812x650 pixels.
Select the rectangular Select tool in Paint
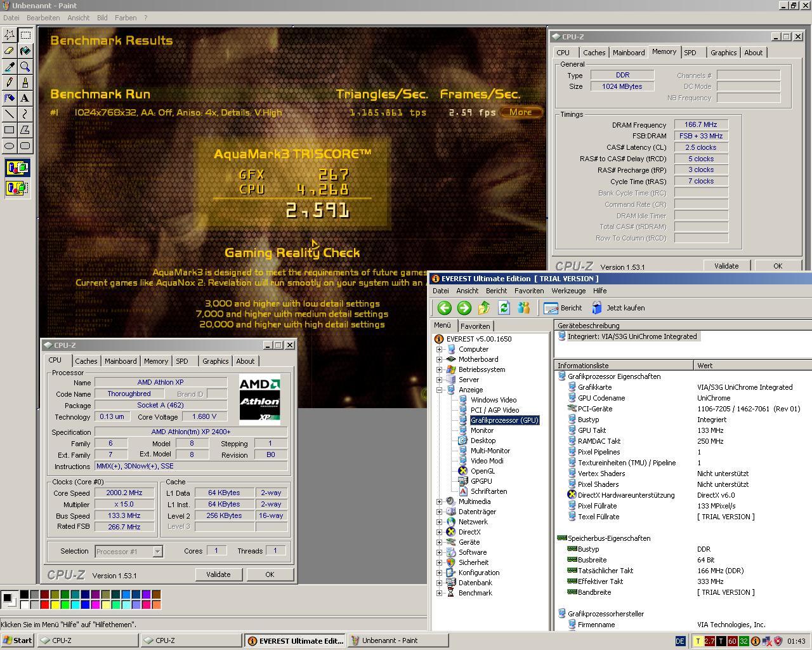(25, 35)
